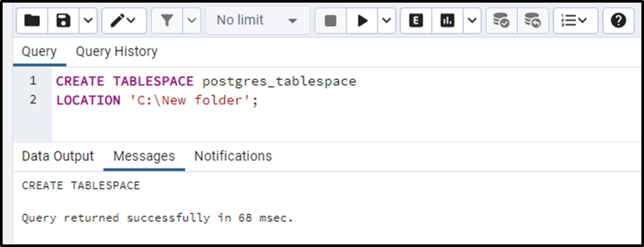The height and width of the screenshot is (247, 644).
Task: Click the Explain Analyze chart icon
Action: click(447, 20)
